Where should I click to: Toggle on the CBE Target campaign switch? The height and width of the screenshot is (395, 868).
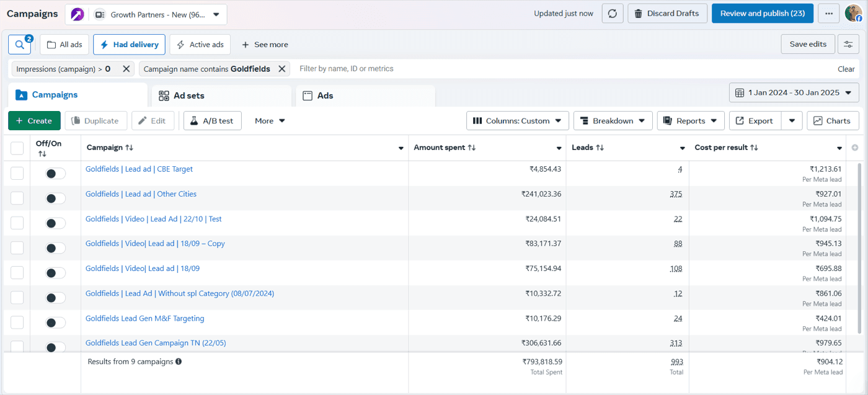55,174
